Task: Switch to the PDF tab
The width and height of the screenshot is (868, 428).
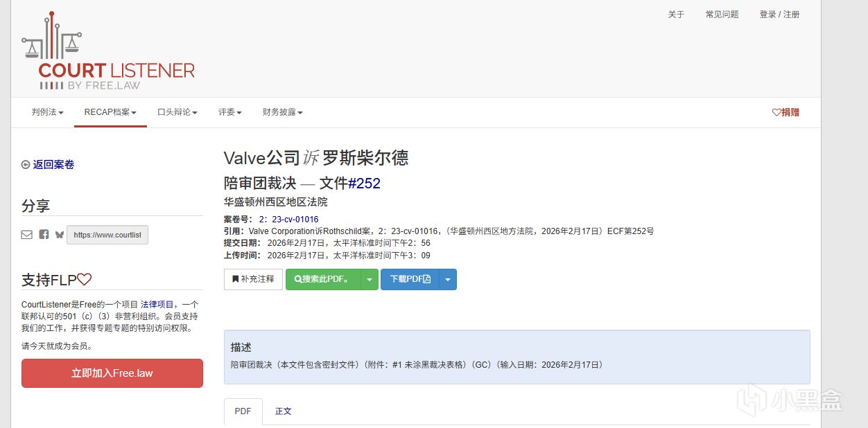Action: [243, 411]
